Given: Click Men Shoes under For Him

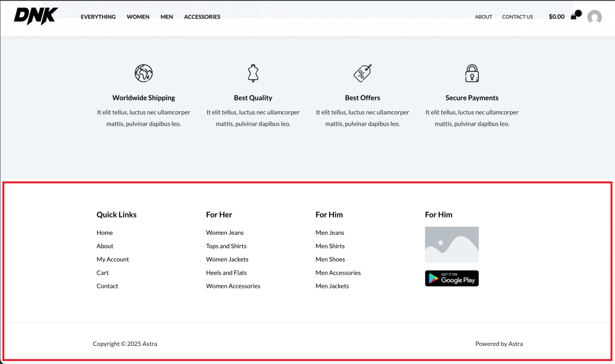Looking at the screenshot, I should [x=329, y=259].
